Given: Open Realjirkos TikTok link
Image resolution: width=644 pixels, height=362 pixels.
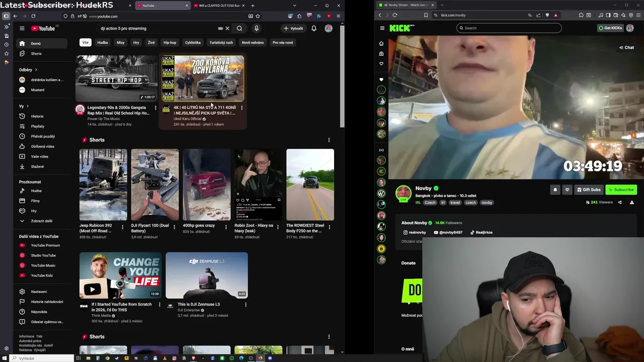Looking at the screenshot, I should tap(481, 232).
